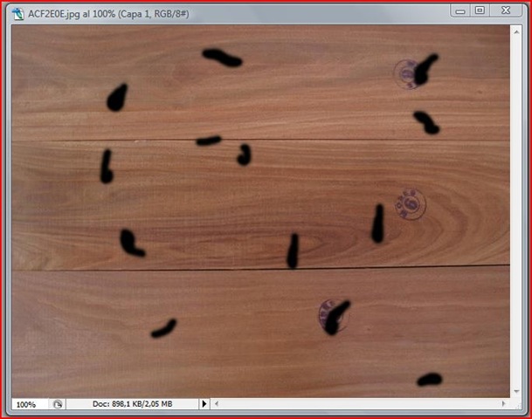Close the ACF2E0E.jpg document window
This screenshot has width=532, height=419.
[506, 10]
